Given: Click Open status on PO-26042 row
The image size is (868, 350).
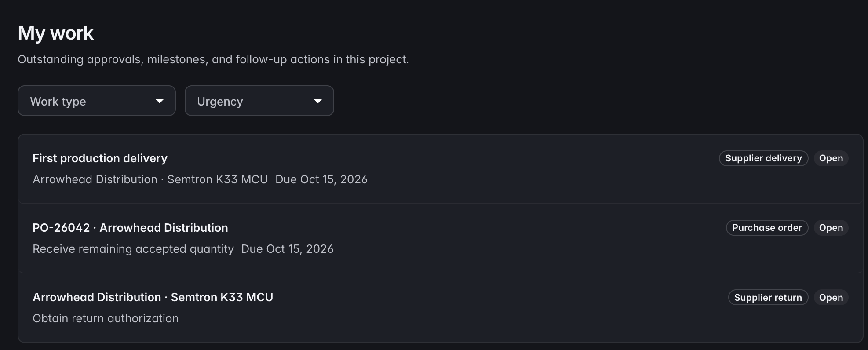Looking at the screenshot, I should click(x=831, y=228).
